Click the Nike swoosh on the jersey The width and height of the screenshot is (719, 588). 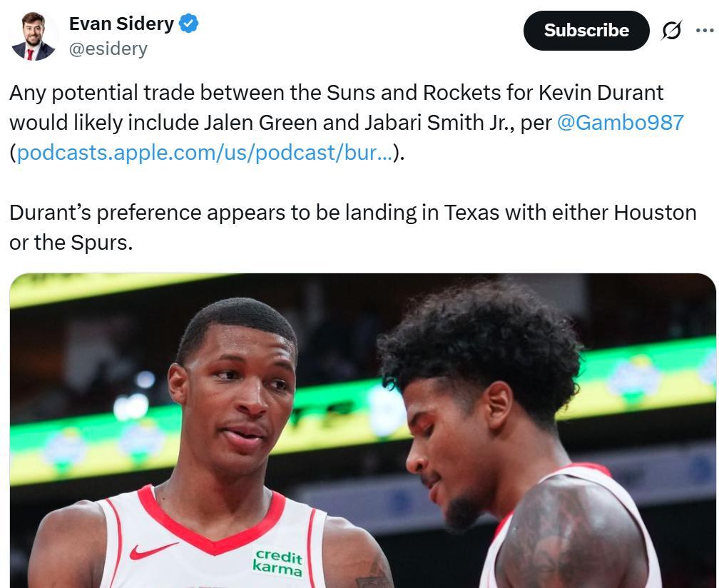tap(153, 550)
